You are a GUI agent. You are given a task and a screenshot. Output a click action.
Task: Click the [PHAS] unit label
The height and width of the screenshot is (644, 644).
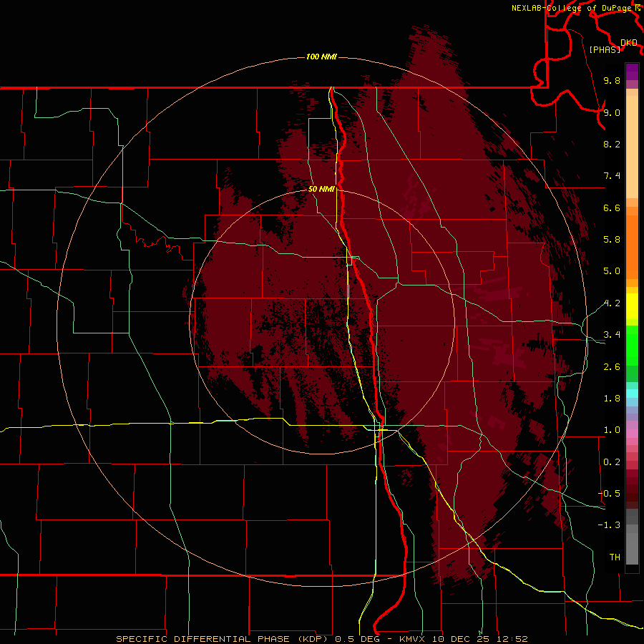605,49
